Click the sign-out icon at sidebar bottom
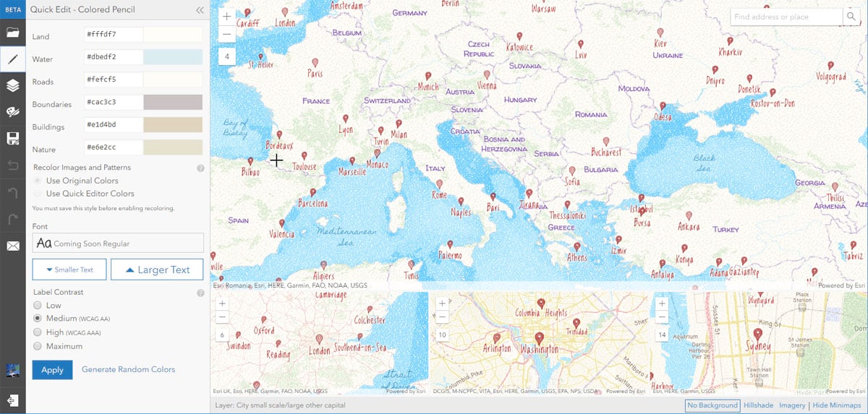This screenshot has height=414, width=868. point(12,400)
